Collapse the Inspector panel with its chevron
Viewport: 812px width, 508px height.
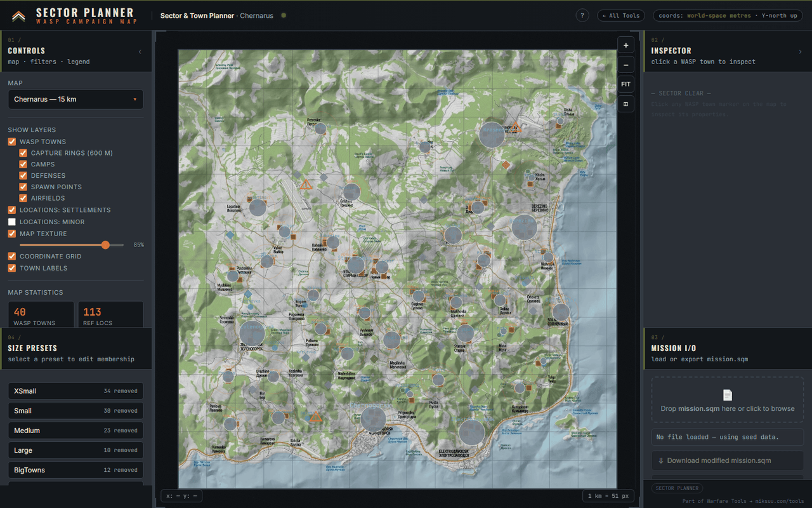click(800, 51)
